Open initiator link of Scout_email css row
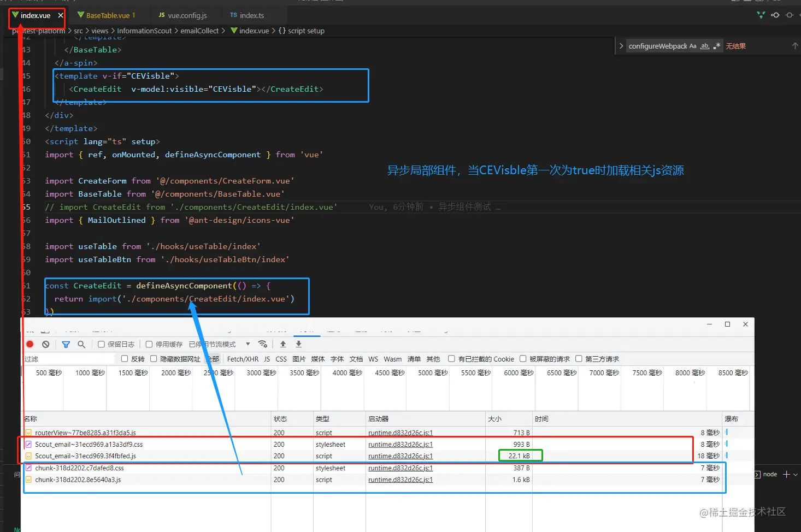This screenshot has height=532, width=801. [x=400, y=445]
